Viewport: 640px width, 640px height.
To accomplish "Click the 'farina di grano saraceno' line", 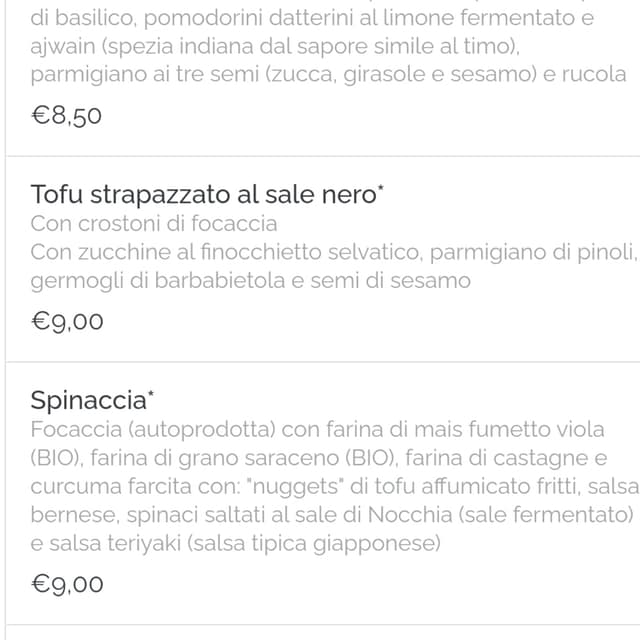I will tap(319, 458).
